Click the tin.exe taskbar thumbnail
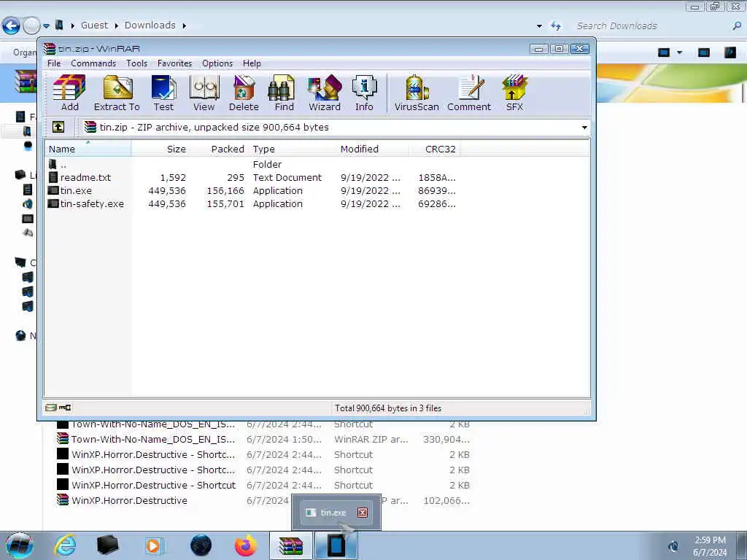The width and height of the screenshot is (747, 560). (x=336, y=513)
